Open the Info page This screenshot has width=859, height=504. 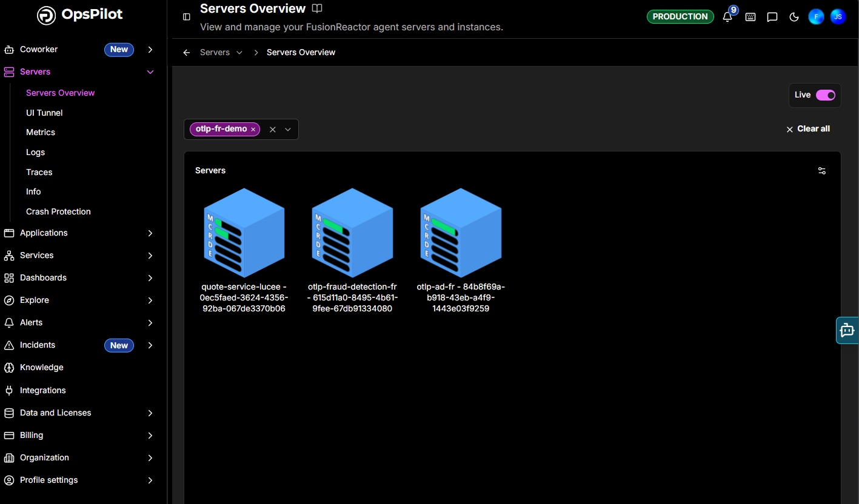tap(33, 192)
